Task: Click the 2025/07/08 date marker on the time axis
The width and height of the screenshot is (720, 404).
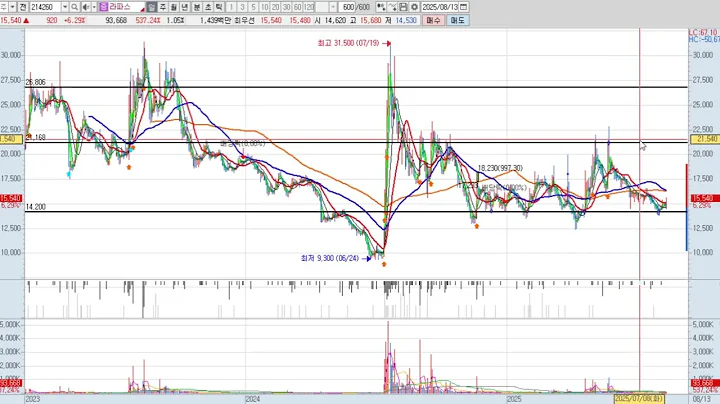Action: tap(639, 398)
